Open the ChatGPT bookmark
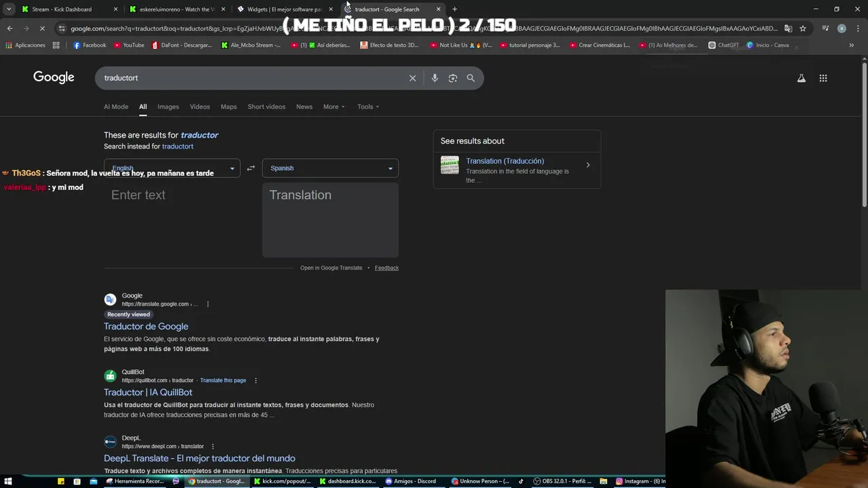The height and width of the screenshot is (488, 868). click(x=724, y=45)
